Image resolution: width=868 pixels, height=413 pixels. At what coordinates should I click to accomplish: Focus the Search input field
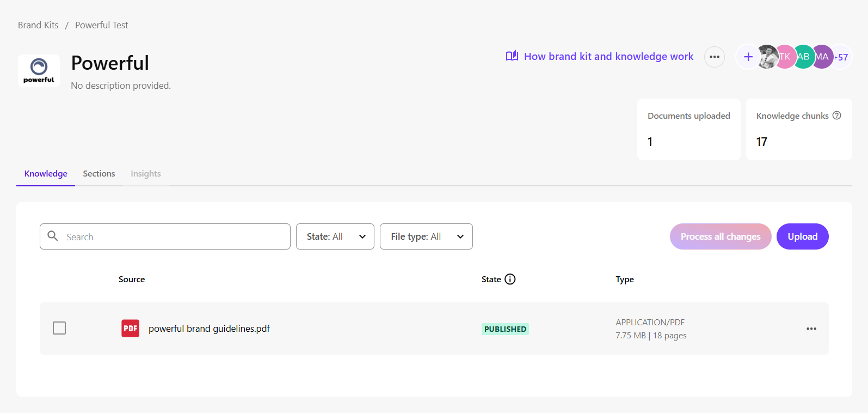click(x=165, y=236)
